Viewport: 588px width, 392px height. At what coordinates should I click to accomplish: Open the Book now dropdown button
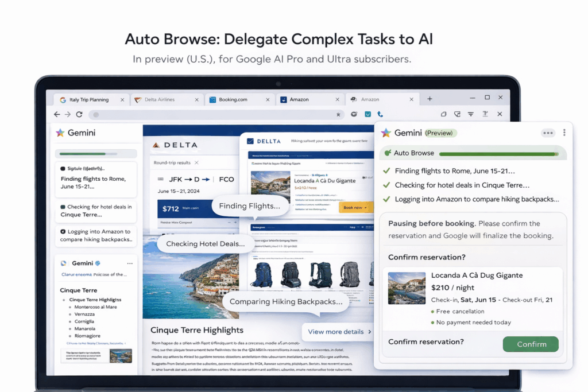tap(355, 207)
